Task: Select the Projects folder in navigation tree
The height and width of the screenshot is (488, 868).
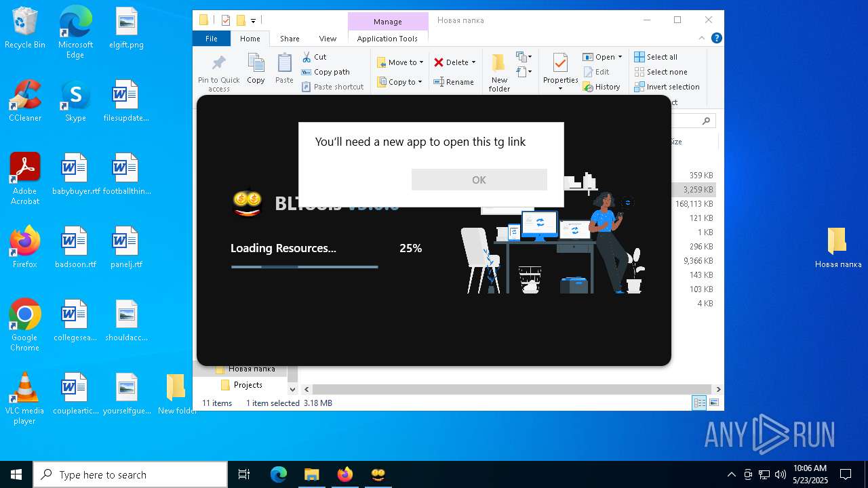Action: coord(248,384)
